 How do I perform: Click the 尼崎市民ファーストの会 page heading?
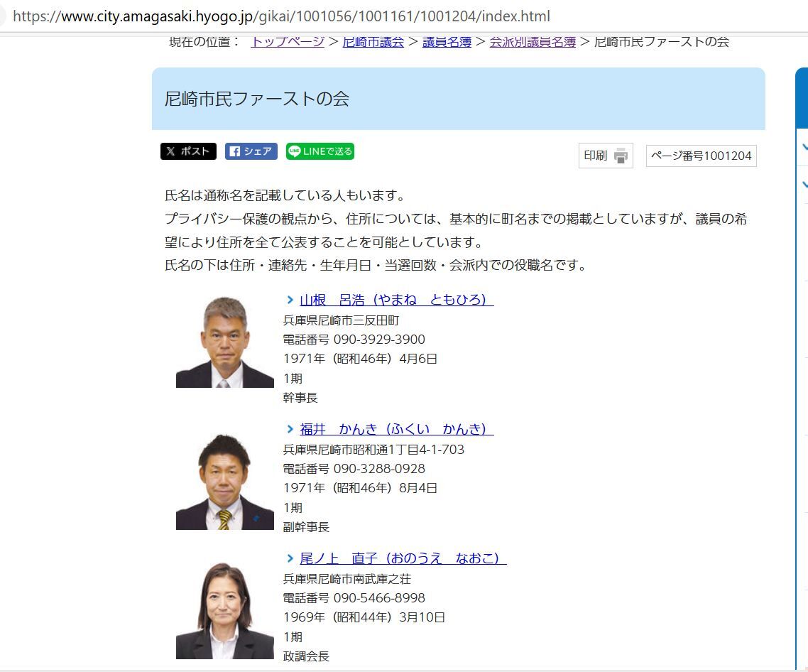[257, 99]
